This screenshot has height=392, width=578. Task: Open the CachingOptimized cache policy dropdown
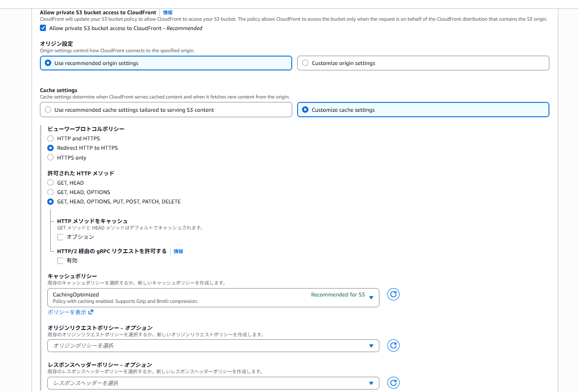coord(213,297)
